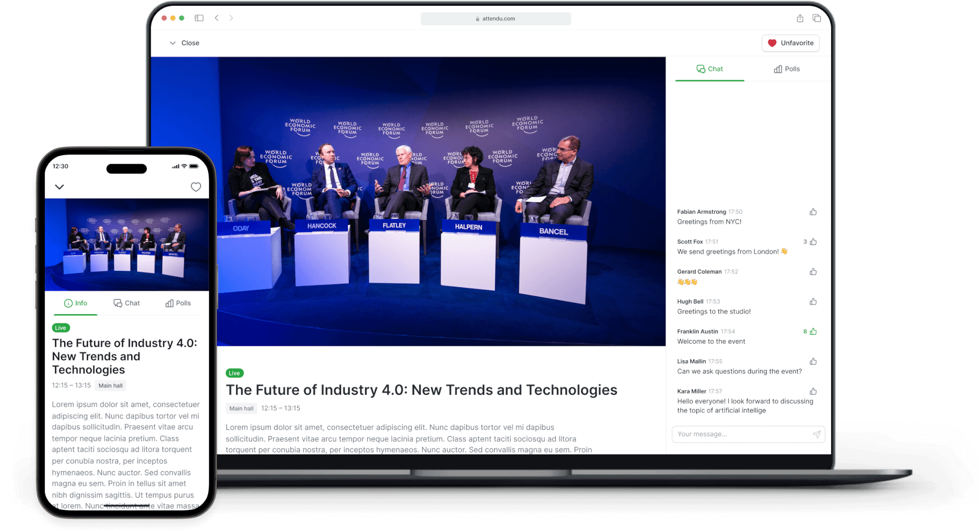980x532 pixels.
Task: Show browser tab overview icon
Action: (817, 18)
